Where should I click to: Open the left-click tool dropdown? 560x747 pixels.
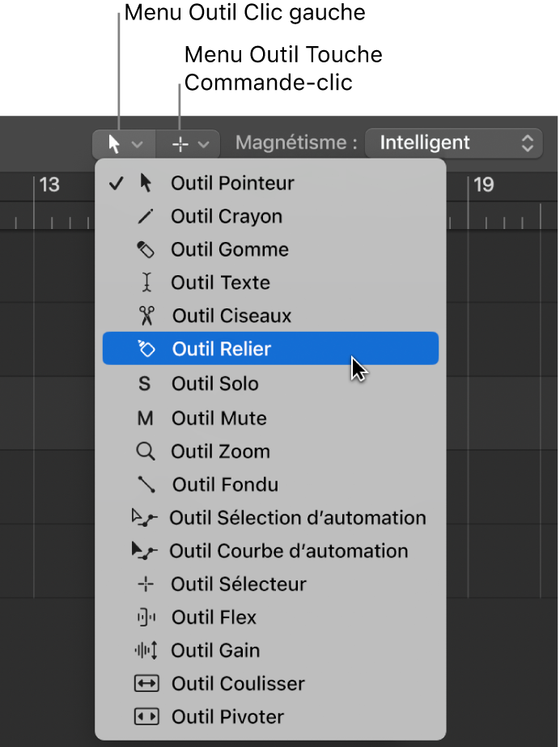point(123,143)
